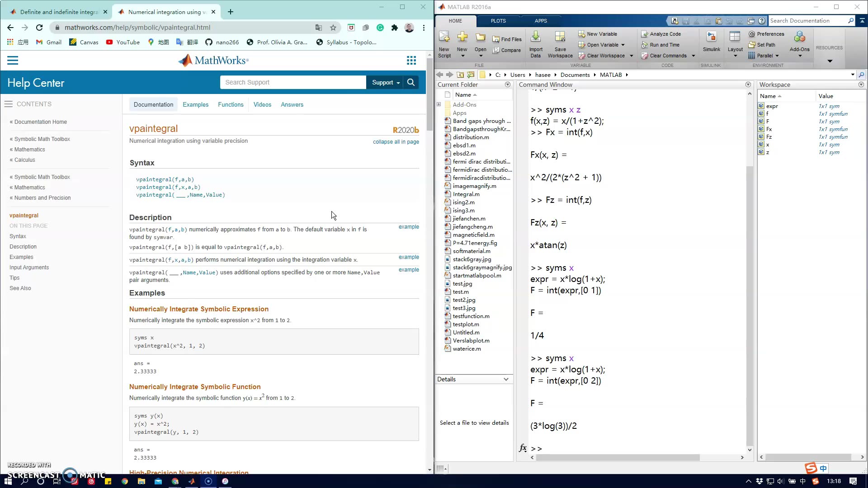This screenshot has width=868, height=488.
Task: Expand the Details section at bottom
Action: pyautogui.click(x=505, y=379)
